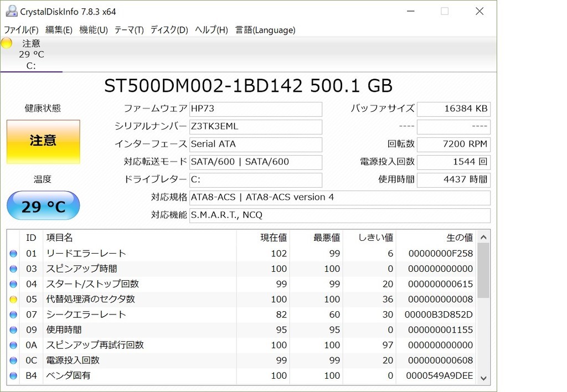Select the スタート/ストップ回数 row name
567x392 pixels.
click(92, 284)
